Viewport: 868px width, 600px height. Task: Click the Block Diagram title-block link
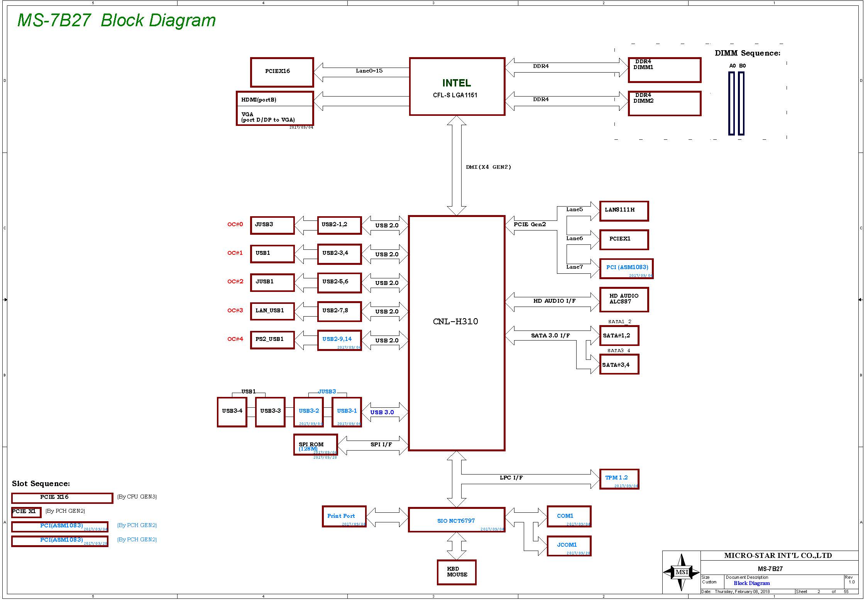(x=751, y=583)
